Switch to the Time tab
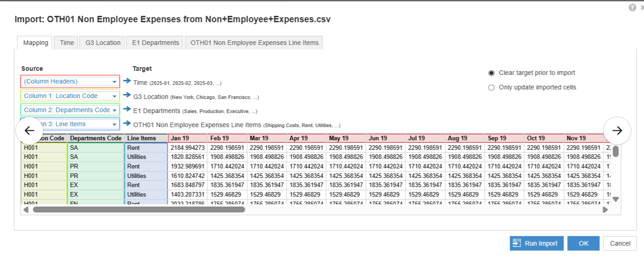Viewport: 644px width, 257px height. tap(67, 43)
